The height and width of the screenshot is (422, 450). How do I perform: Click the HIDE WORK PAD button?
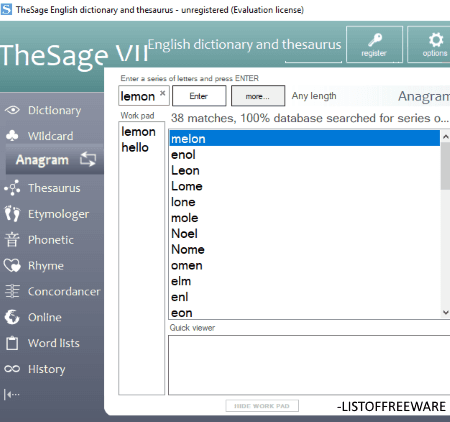[x=262, y=406]
